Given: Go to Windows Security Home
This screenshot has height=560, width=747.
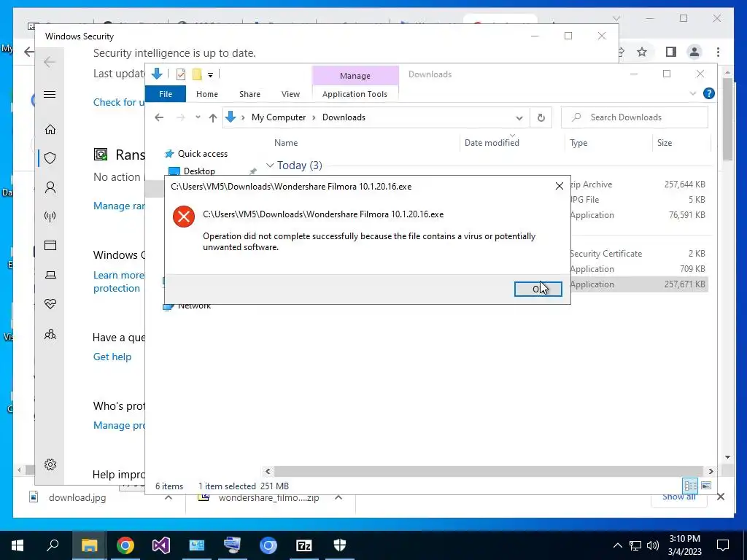Looking at the screenshot, I should pyautogui.click(x=50, y=130).
